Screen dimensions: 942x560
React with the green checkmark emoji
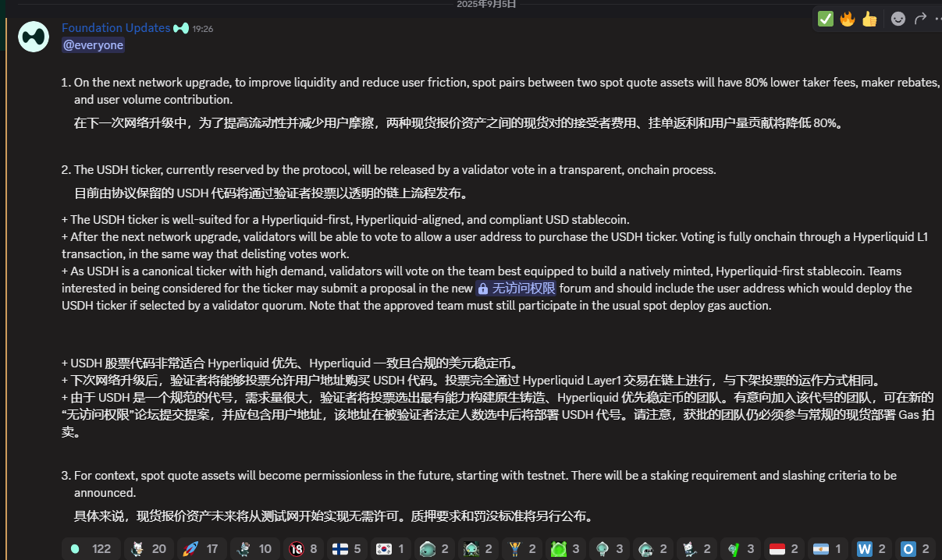coord(825,19)
